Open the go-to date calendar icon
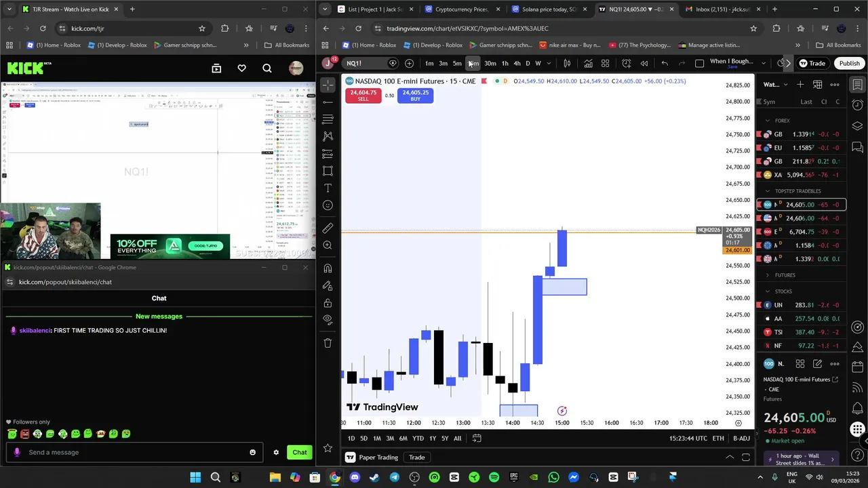868x488 pixels. 477,439
